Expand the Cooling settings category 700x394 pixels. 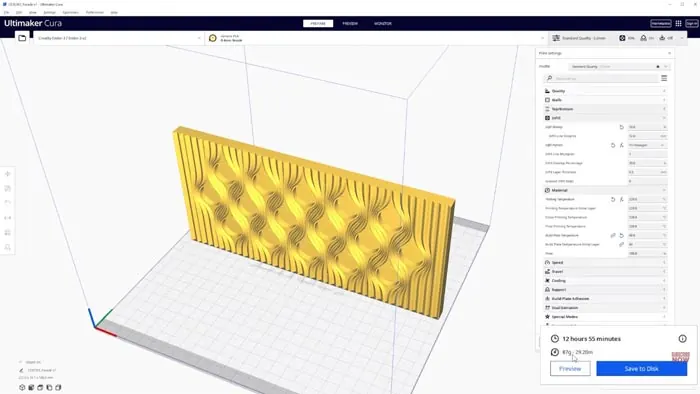(x=605, y=281)
